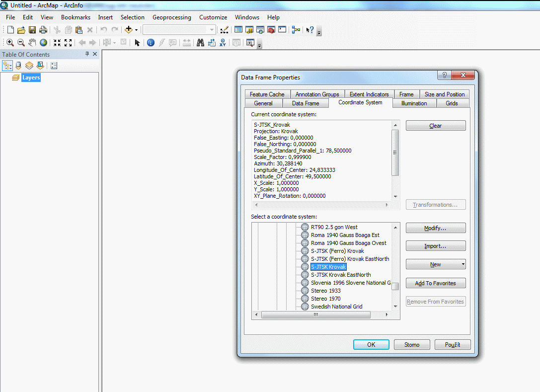540x392 pixels.
Task: Select the Zoom Out tool
Action: pos(21,43)
